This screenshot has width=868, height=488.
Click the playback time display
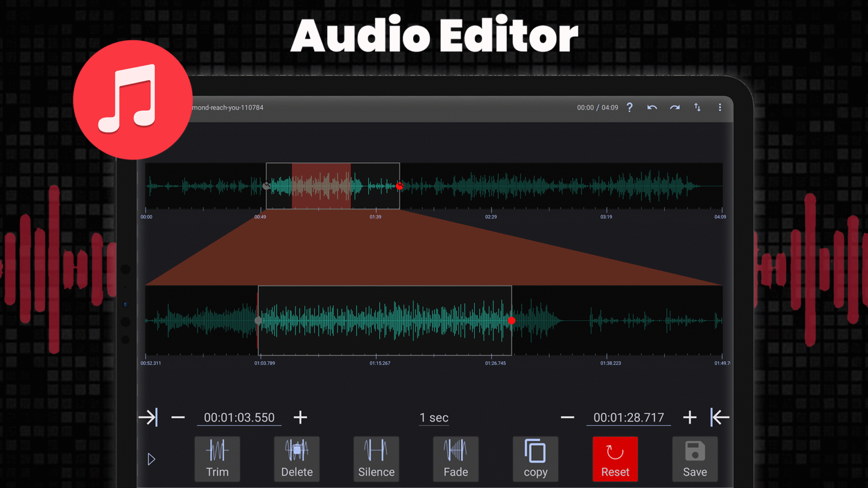click(x=597, y=107)
